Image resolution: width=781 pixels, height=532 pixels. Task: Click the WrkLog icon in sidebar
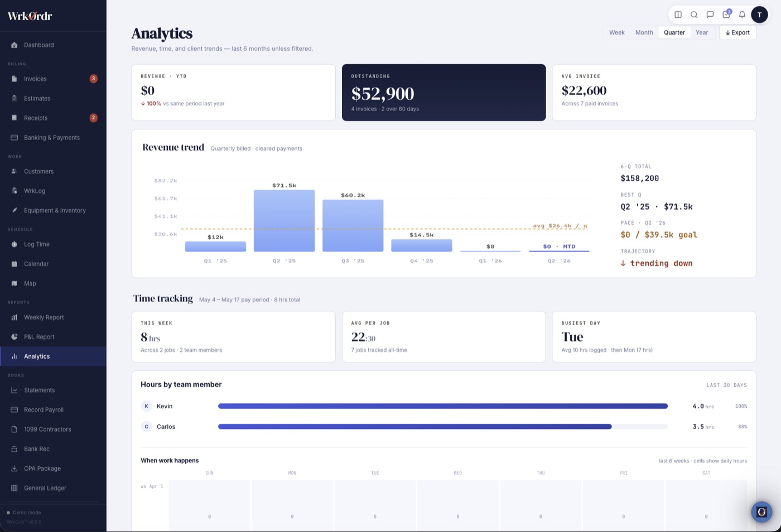(15, 191)
